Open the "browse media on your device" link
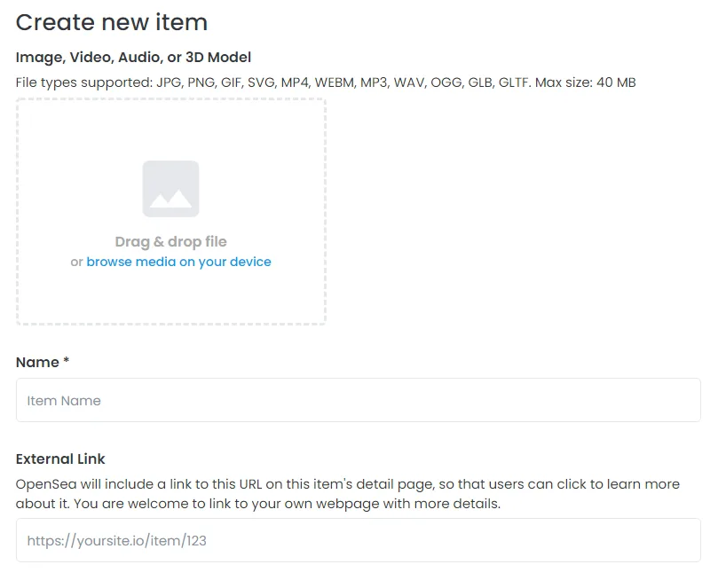The width and height of the screenshot is (726, 588). [x=178, y=263]
